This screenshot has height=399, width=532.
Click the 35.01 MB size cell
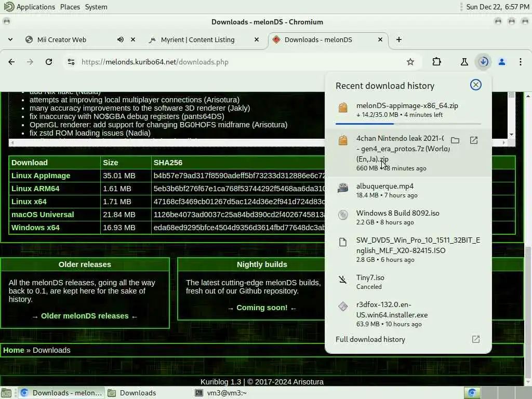[x=119, y=176]
